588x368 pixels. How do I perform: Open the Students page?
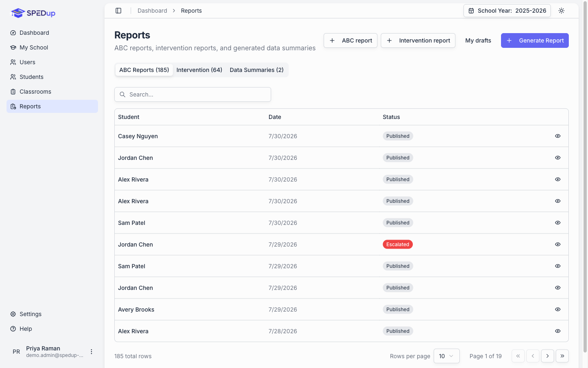click(52, 77)
